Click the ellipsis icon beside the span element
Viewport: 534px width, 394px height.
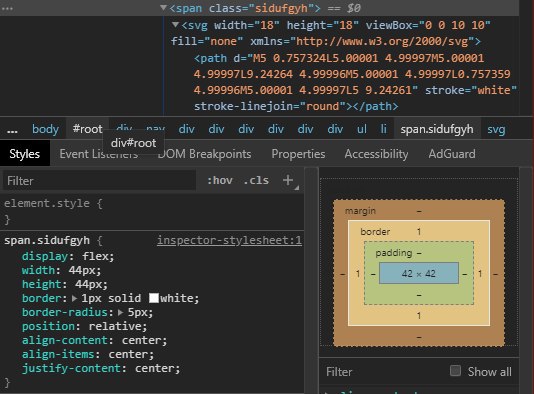7,8
